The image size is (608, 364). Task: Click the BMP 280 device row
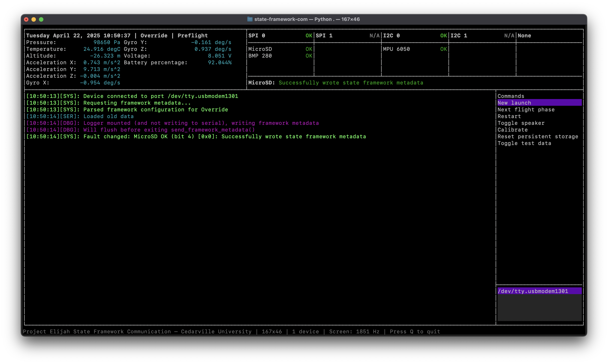[x=280, y=56]
